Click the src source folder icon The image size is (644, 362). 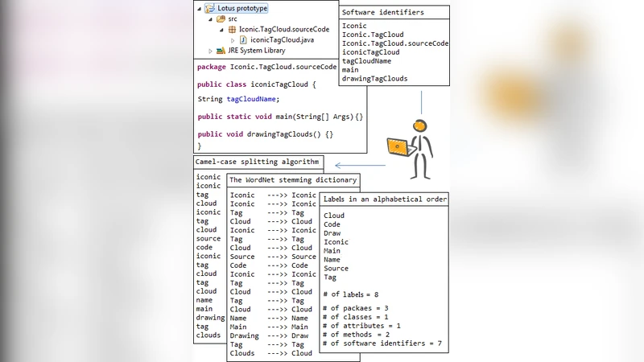coord(221,19)
